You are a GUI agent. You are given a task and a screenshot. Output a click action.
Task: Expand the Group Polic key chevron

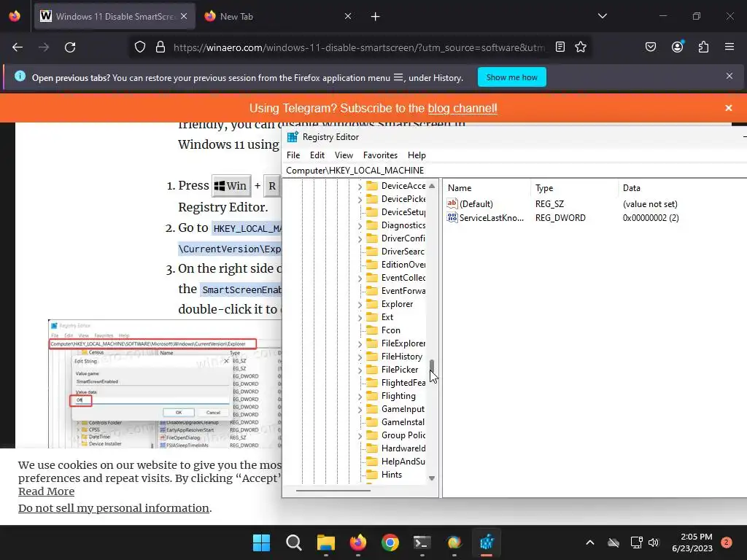tap(360, 436)
